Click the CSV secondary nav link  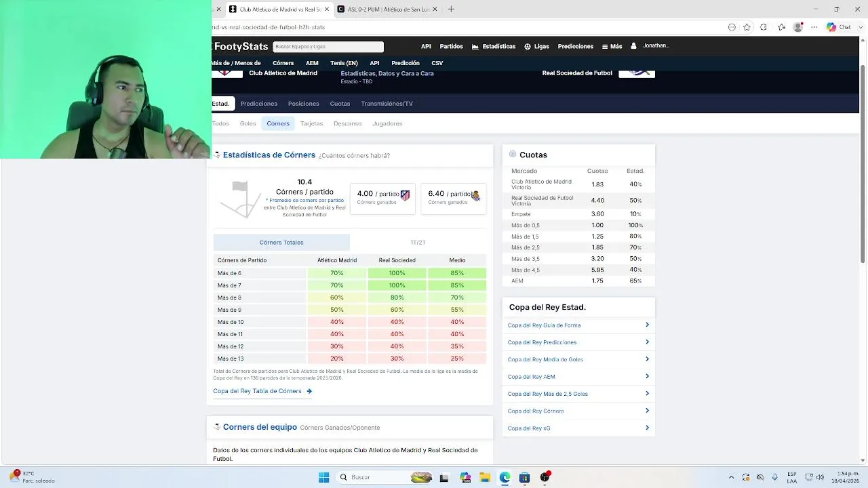coord(437,63)
